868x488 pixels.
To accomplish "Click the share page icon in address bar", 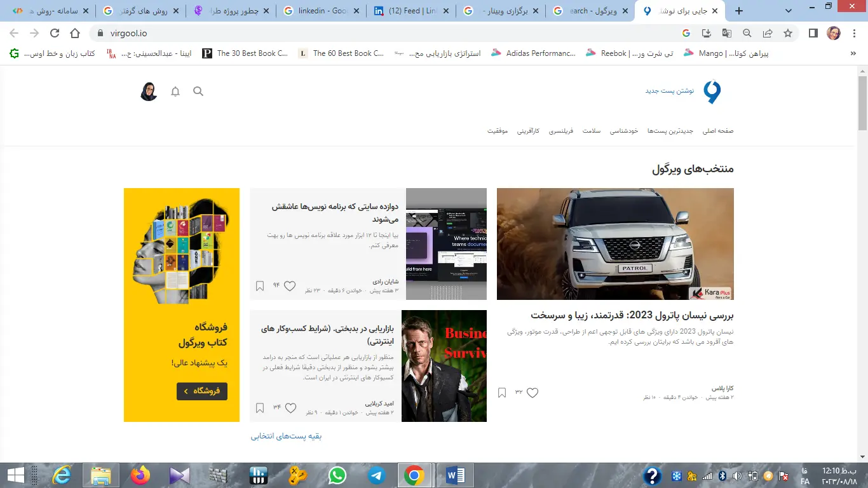I will point(768,33).
